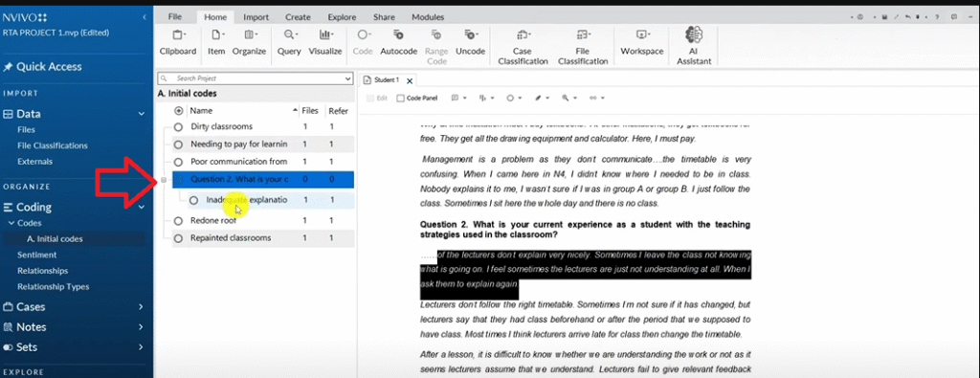
Task: Click the undo arrow in title bar
Action: (x=907, y=16)
